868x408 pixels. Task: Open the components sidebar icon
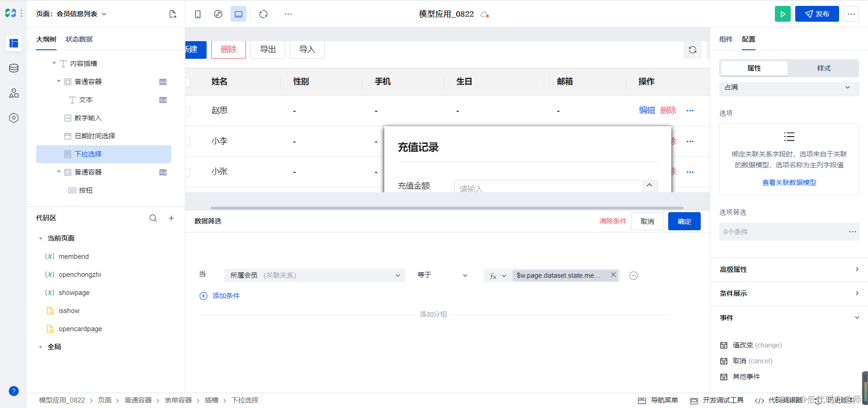coord(14,93)
